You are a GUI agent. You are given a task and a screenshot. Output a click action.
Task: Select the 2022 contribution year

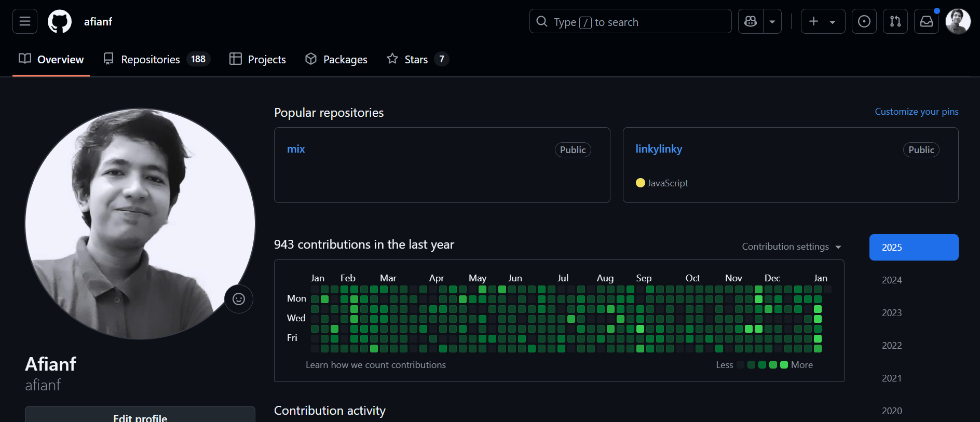[x=892, y=346]
